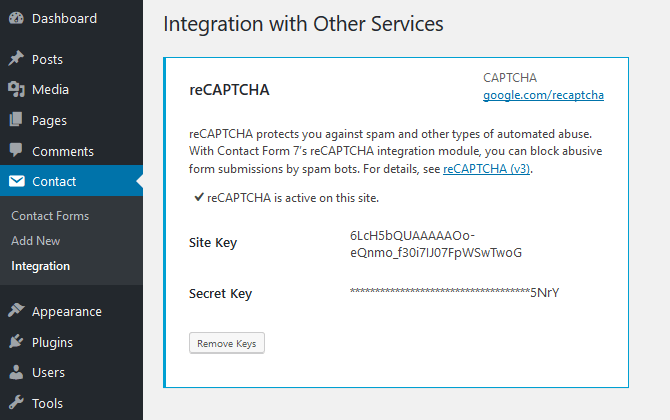This screenshot has height=420, width=670.
Task: Click the Tools wrench icon
Action: [x=16, y=404]
